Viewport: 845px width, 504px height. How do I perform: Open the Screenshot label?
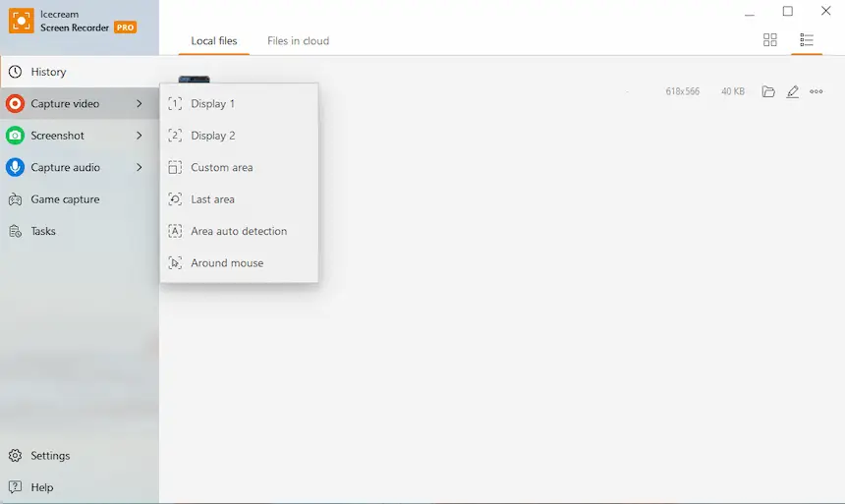[57, 136]
